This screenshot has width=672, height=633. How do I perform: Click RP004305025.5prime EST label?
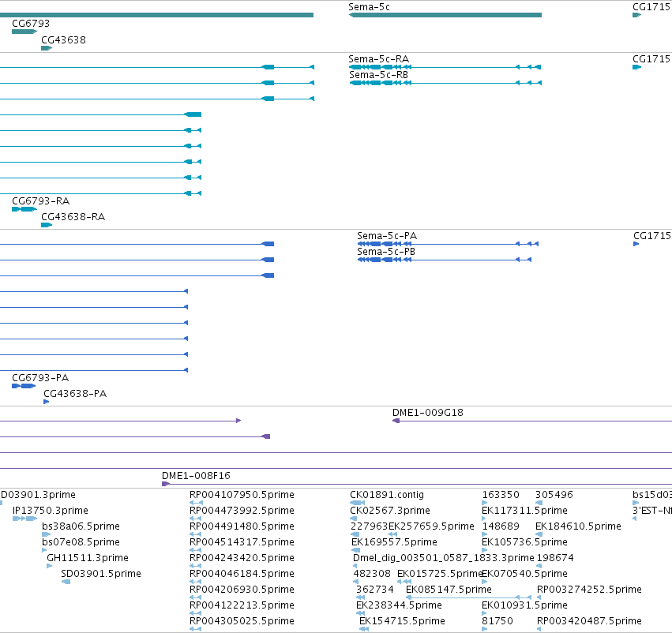[242, 621]
